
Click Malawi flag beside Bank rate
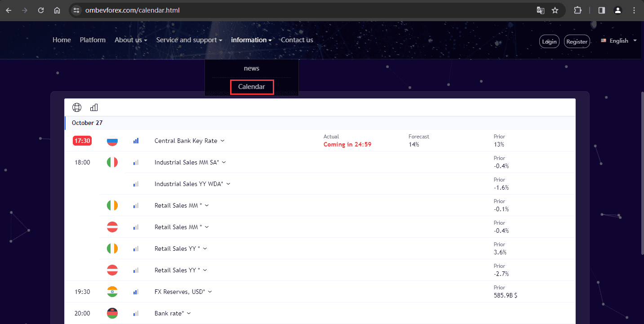click(112, 313)
